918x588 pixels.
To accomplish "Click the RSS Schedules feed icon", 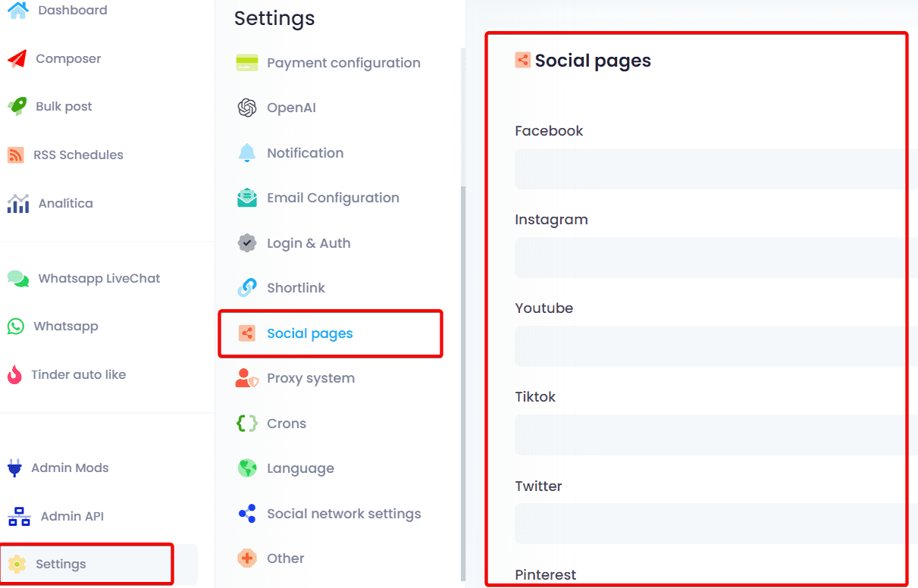I will tap(16, 155).
